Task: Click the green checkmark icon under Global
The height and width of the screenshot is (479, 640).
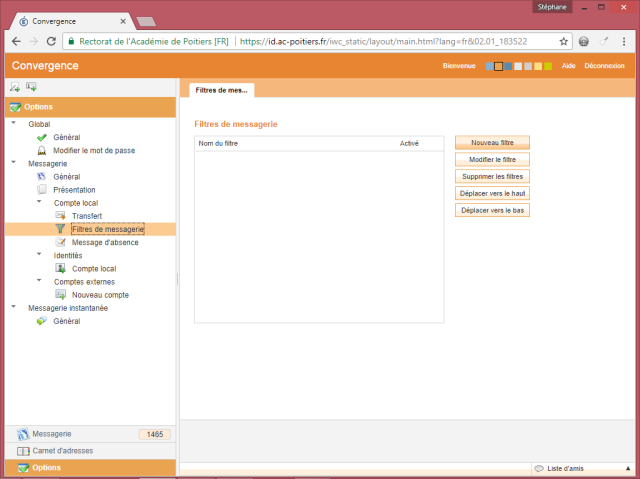Action: click(41, 137)
